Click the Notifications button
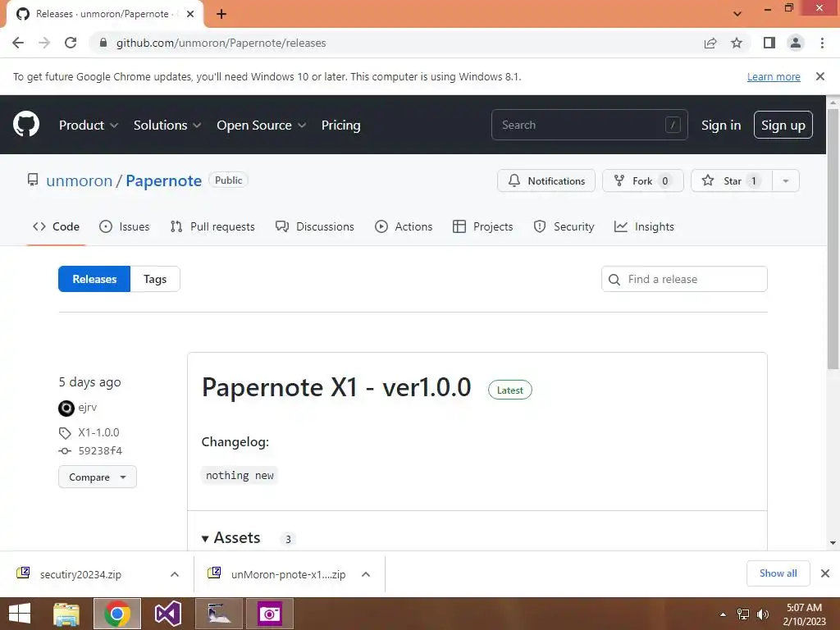840x630 pixels. click(546, 180)
